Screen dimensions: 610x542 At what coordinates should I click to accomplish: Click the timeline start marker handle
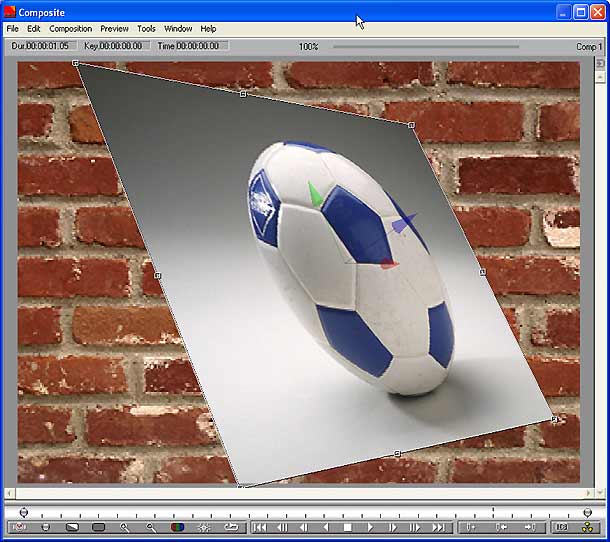pos(24,512)
